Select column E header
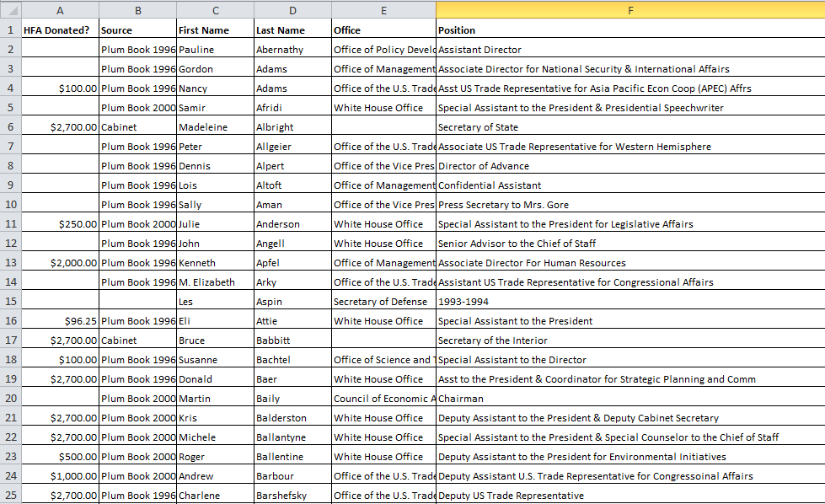 tap(383, 10)
